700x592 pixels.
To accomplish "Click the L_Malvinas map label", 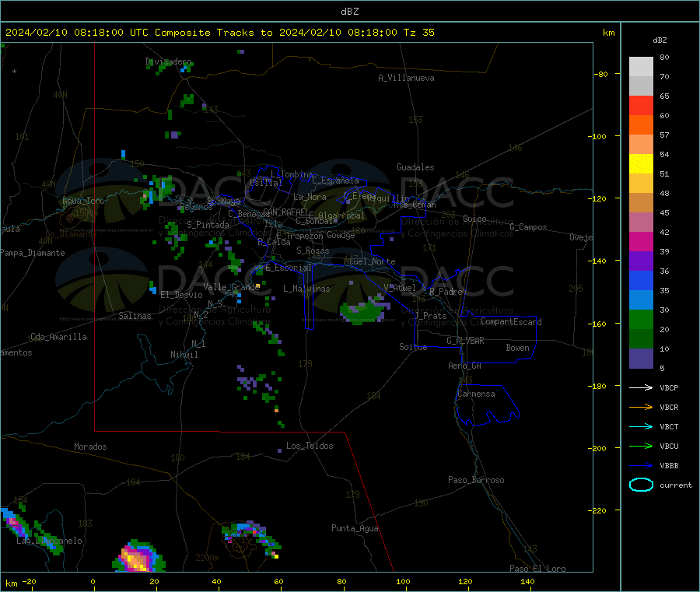I will (306, 289).
